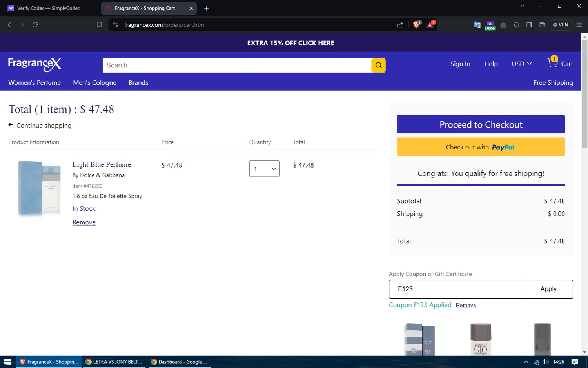Open a new browser tab with plus
Image resolution: width=588 pixels, height=368 pixels.
207,8
